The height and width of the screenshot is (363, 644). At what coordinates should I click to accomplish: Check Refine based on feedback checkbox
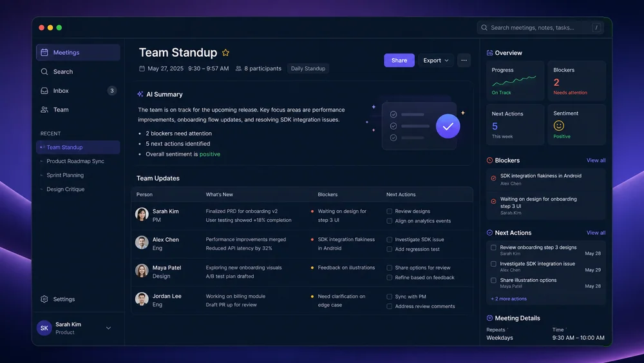[390, 277]
